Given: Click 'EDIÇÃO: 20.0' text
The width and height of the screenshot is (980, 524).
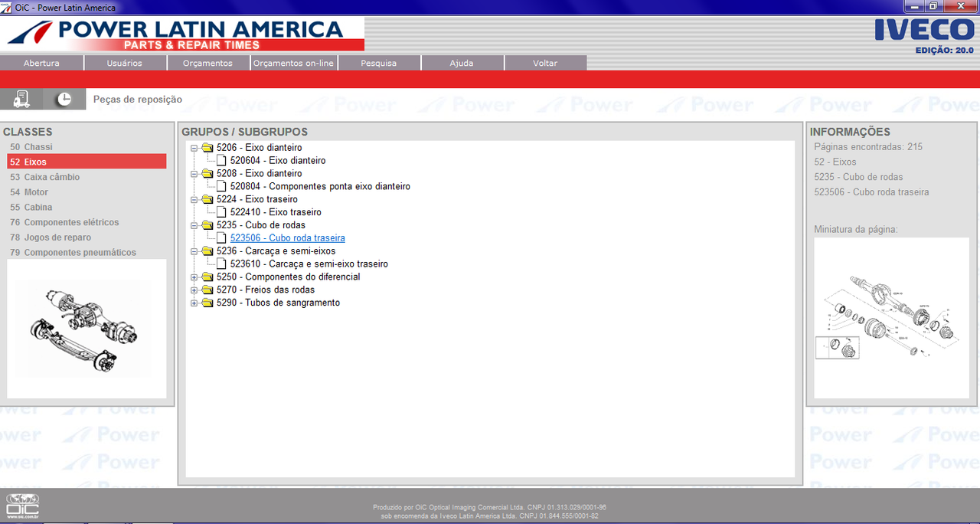Looking at the screenshot, I should tap(944, 51).
